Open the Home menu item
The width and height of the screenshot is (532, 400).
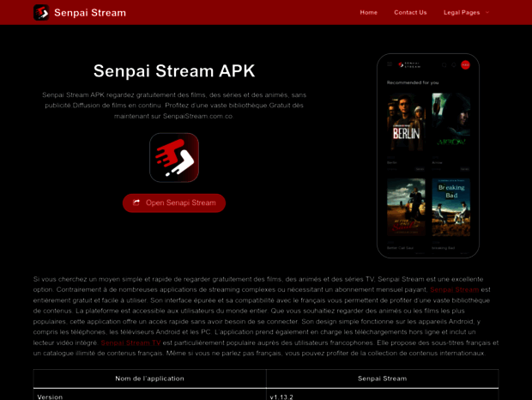[368, 13]
